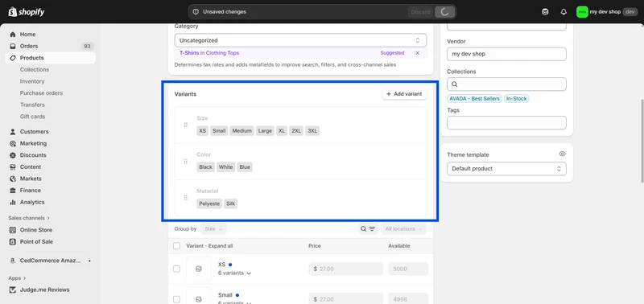Click the Finance bank icon
Viewport: 644px width, 304px height.
(x=13, y=191)
